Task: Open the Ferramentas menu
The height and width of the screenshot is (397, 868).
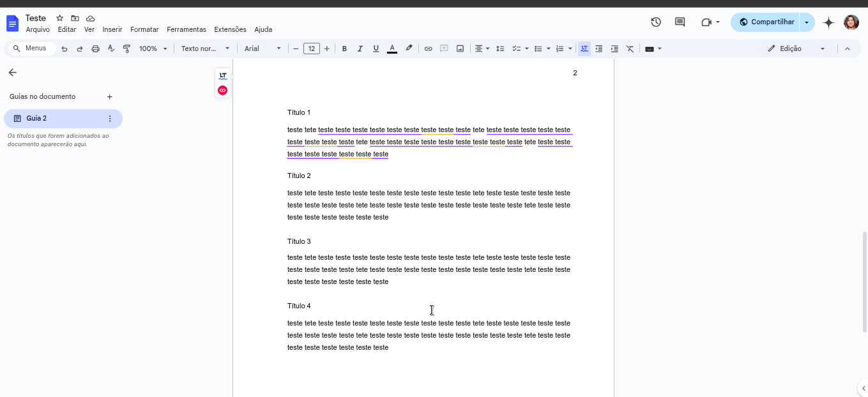Action: coord(187,29)
